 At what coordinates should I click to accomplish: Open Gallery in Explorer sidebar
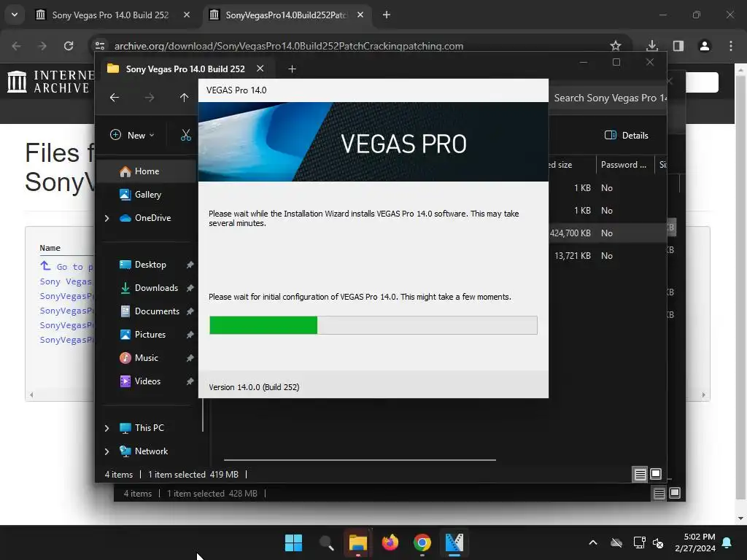click(146, 195)
